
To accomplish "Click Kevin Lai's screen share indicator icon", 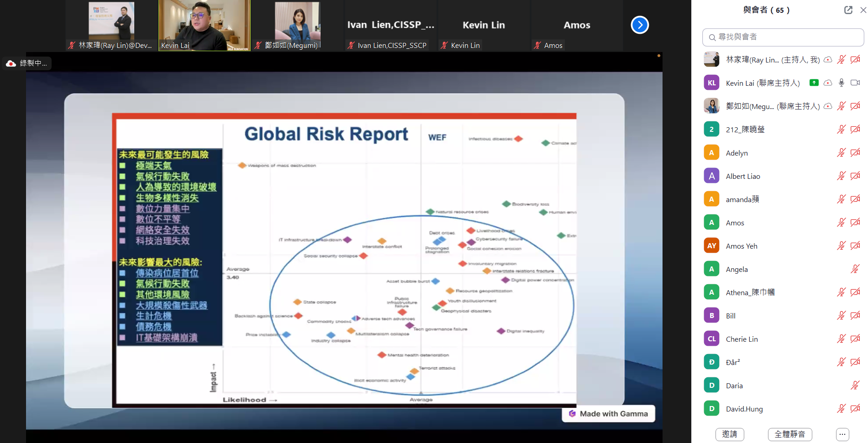I will (x=814, y=83).
